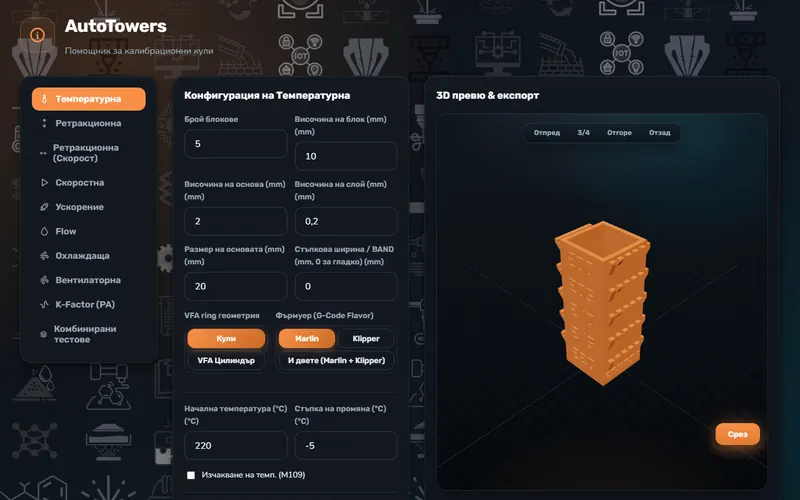800x500 pixels.
Task: Switch preview to the Отгоре view
Action: tap(619, 133)
